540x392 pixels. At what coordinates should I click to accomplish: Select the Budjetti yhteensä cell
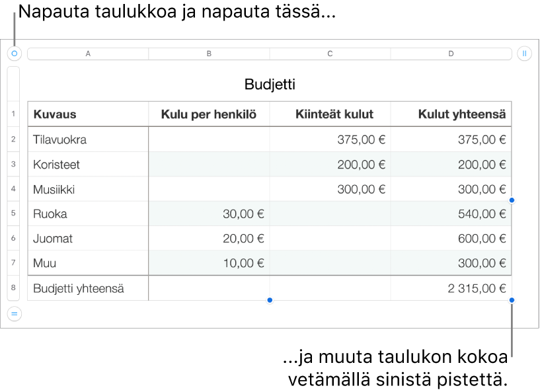point(88,288)
